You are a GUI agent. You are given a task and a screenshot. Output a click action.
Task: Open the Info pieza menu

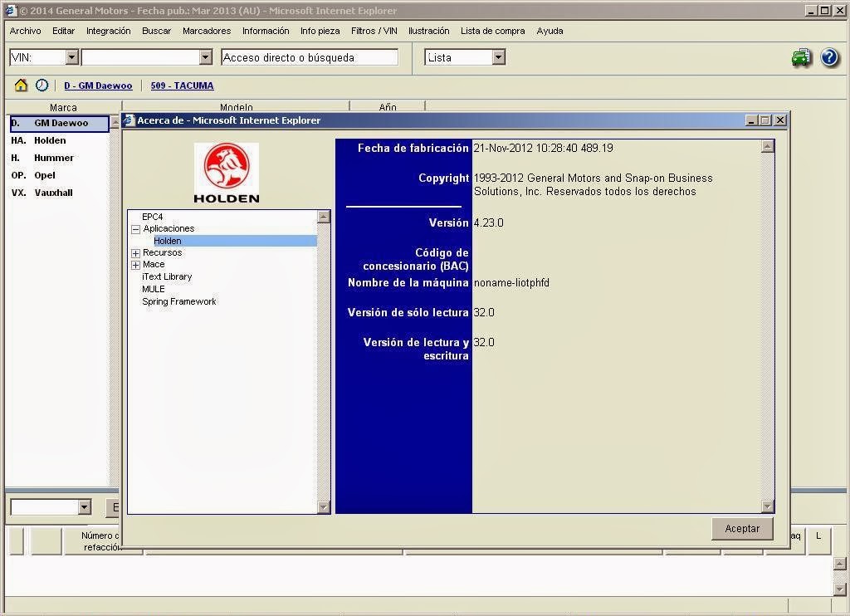pyautogui.click(x=320, y=31)
